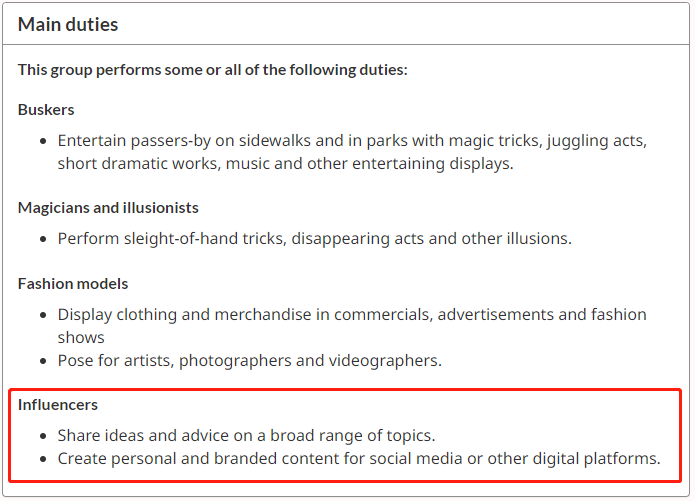
Task: Click the share ideas and advice line
Action: tap(246, 435)
